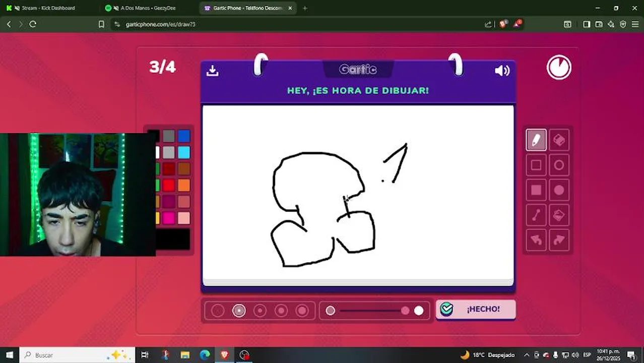The height and width of the screenshot is (363, 644).
Task: Open Microsoft Edge from taskbar
Action: click(x=205, y=355)
